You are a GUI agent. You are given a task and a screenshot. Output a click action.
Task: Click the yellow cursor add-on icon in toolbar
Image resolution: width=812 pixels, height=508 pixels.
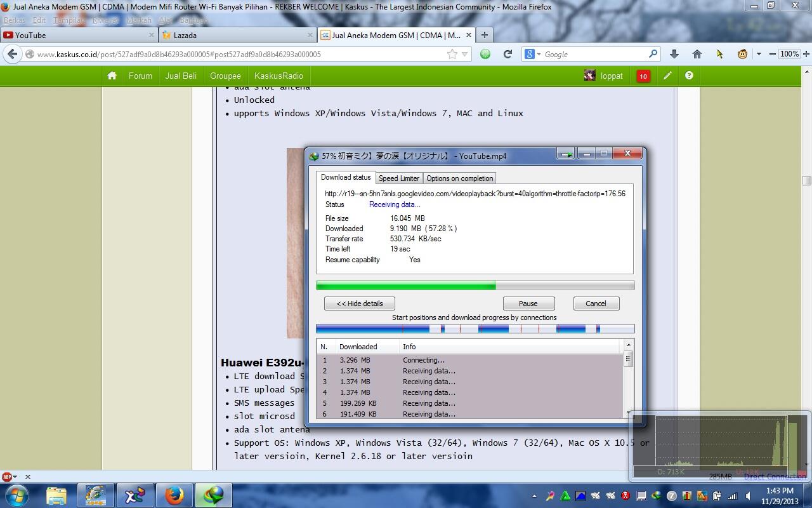tap(719, 54)
